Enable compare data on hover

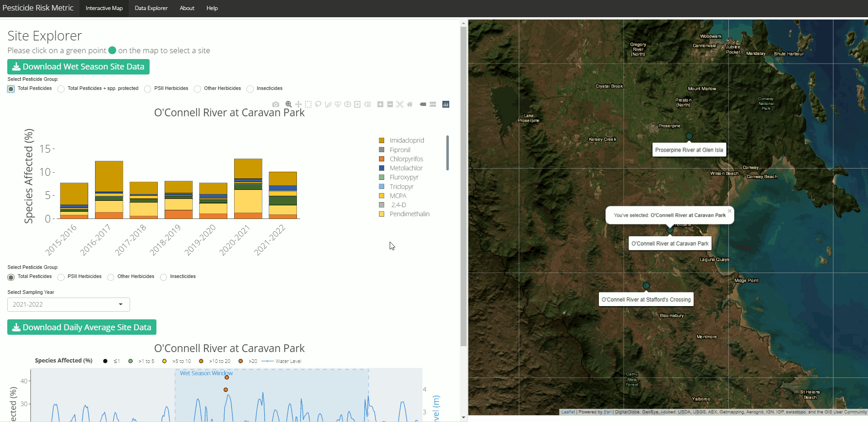coord(433,104)
